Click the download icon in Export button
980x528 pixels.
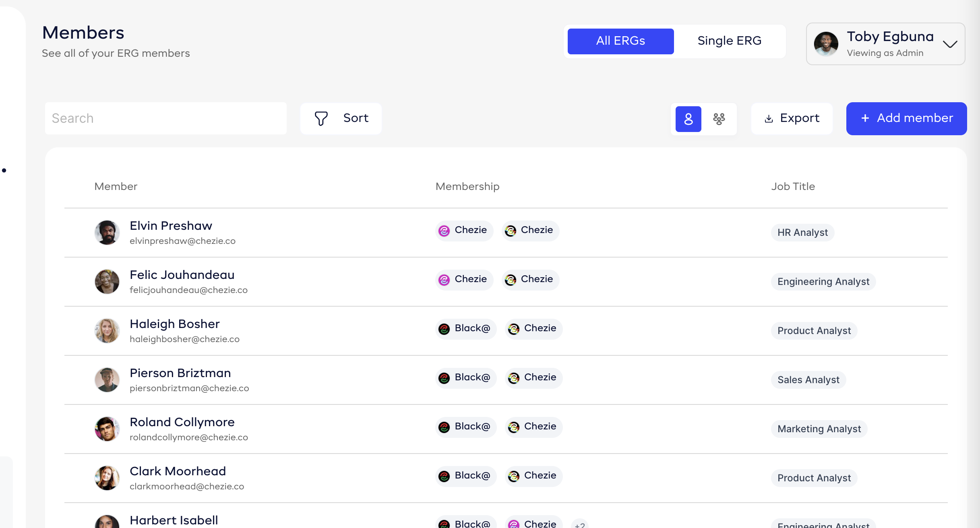[769, 119]
